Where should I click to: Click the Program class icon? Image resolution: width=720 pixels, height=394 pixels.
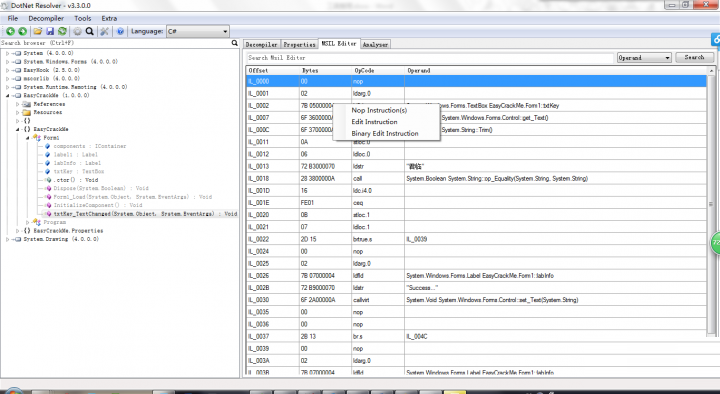37,222
